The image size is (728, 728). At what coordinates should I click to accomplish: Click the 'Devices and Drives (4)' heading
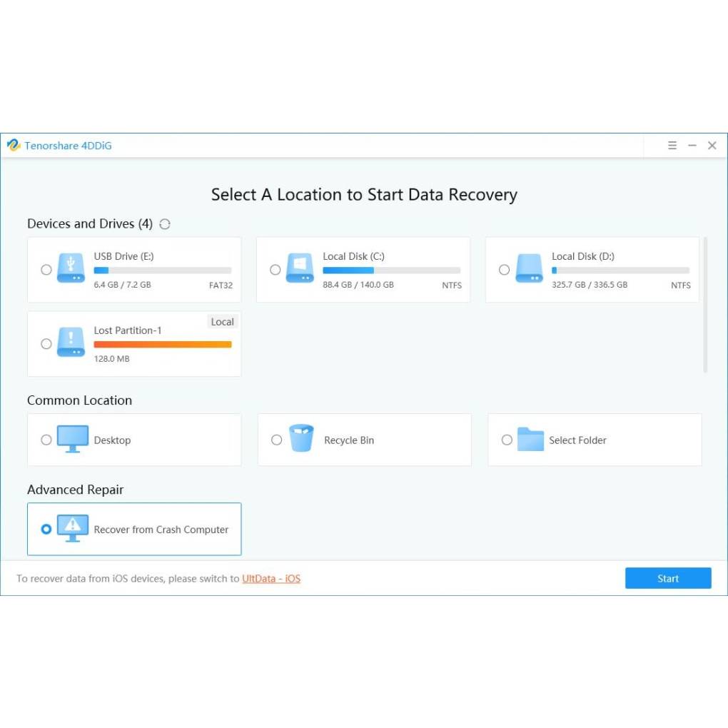pos(90,224)
